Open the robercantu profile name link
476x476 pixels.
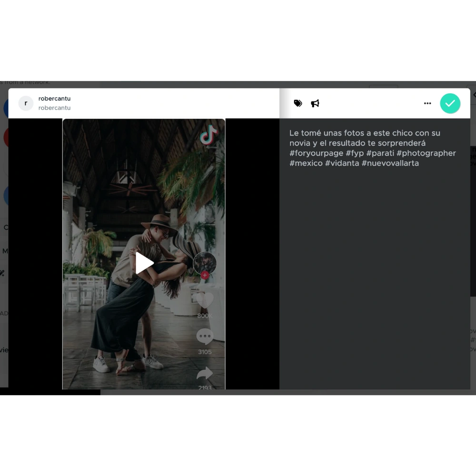tap(54, 99)
